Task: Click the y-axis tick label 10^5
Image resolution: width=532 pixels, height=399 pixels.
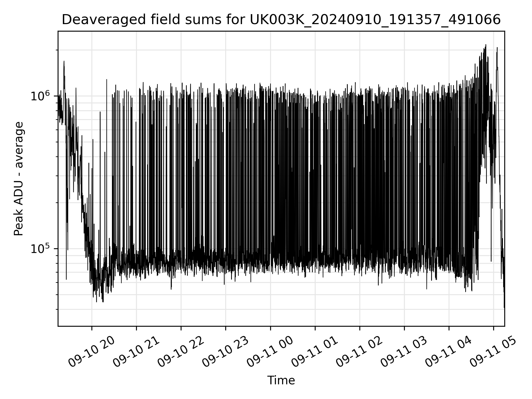Action: pos(41,248)
